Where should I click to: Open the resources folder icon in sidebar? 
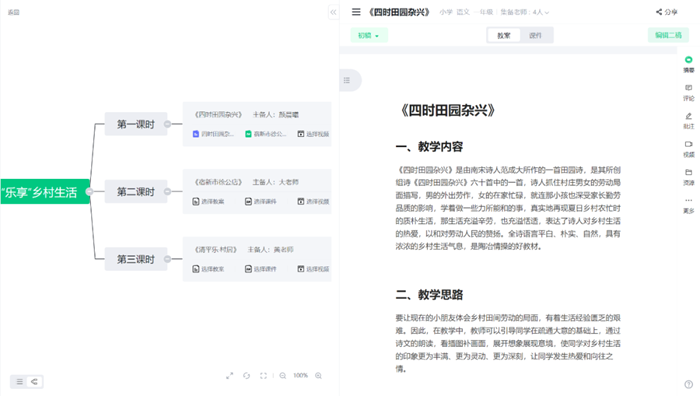point(688,176)
